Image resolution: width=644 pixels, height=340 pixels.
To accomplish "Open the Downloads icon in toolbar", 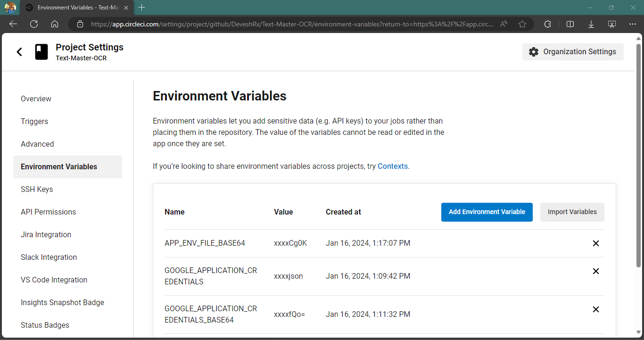I will point(591,24).
